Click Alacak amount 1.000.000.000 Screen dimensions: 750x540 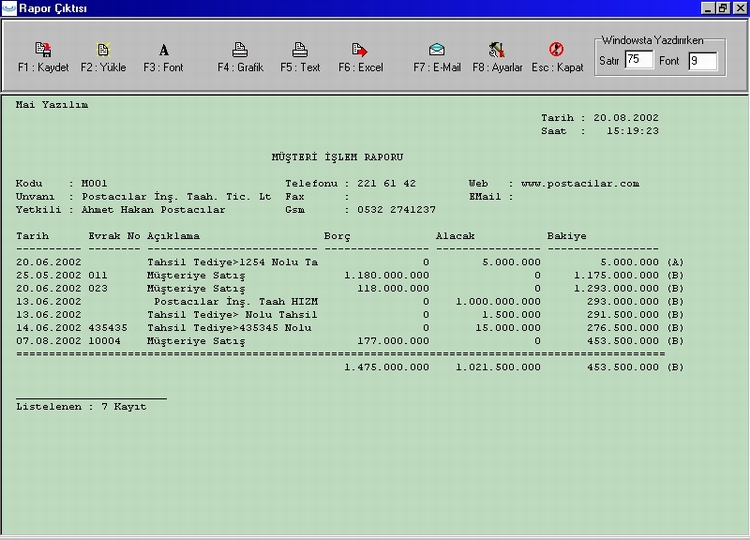click(x=498, y=301)
